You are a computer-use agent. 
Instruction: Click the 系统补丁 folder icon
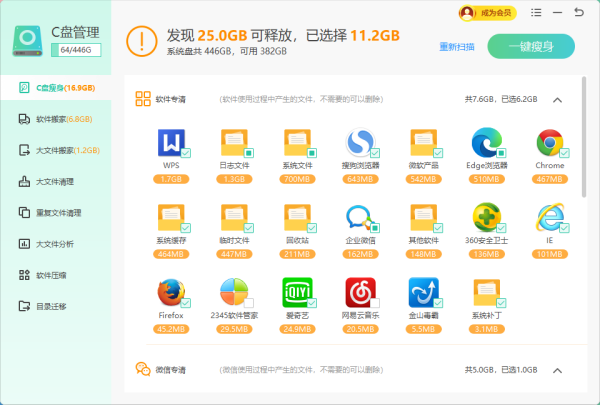point(486,292)
